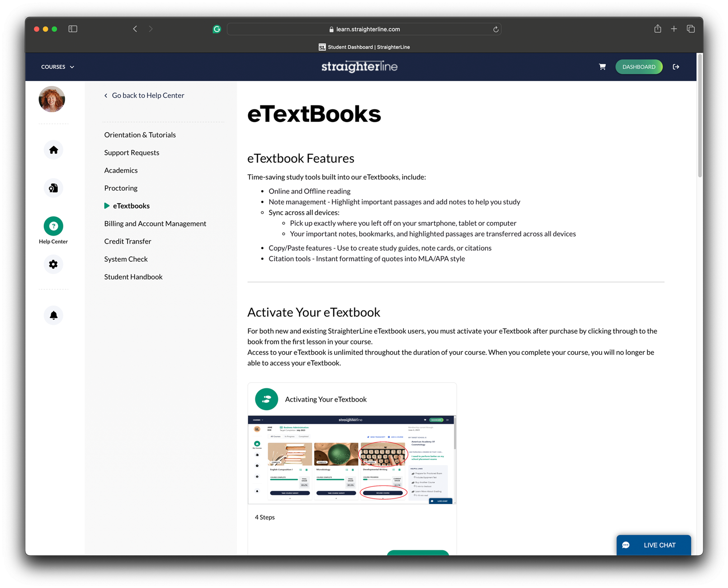
Task: Click the eTextbook Features heading
Action: click(301, 158)
